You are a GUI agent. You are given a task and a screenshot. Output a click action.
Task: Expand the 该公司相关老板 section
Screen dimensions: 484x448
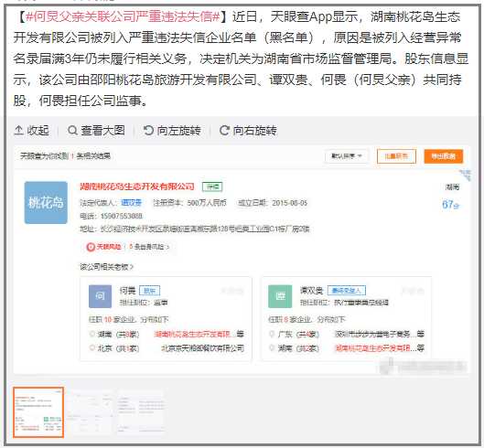[106, 267]
